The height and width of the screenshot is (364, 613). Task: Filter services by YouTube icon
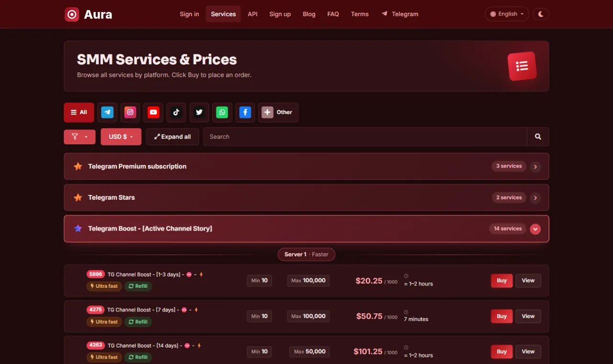pyautogui.click(x=153, y=113)
